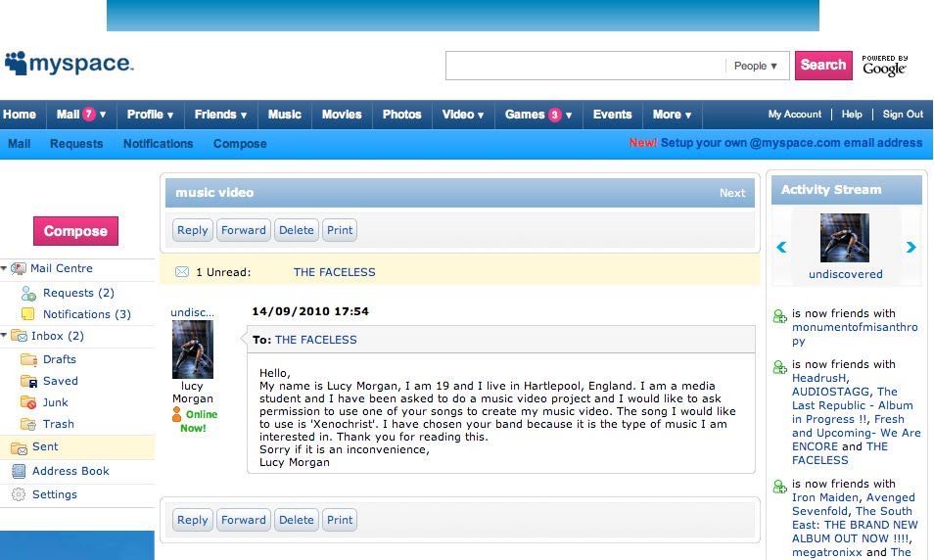Open the Movies nav item
Viewport: 934px width, 560px height.
[x=342, y=115]
